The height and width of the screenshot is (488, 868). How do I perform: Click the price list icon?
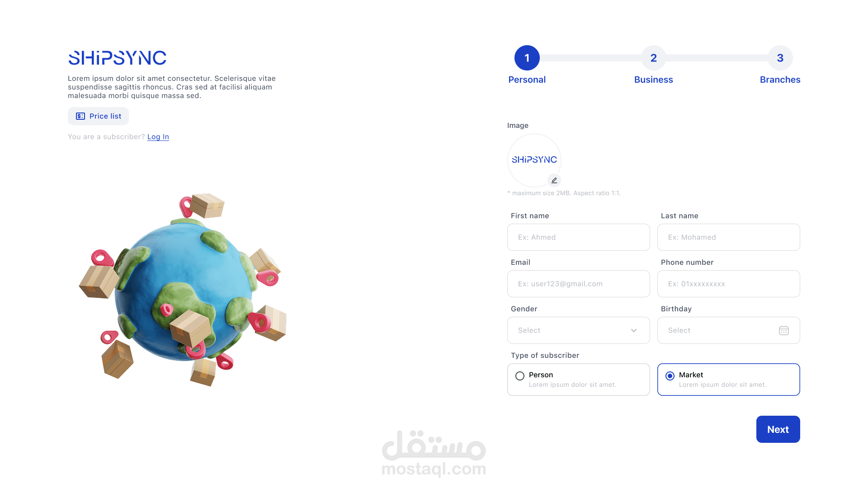click(80, 116)
